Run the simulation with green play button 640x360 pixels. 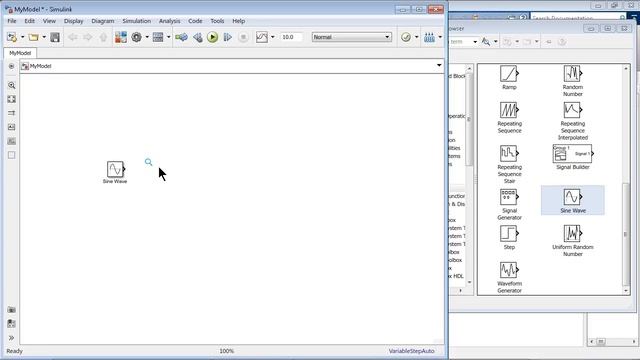point(212,37)
